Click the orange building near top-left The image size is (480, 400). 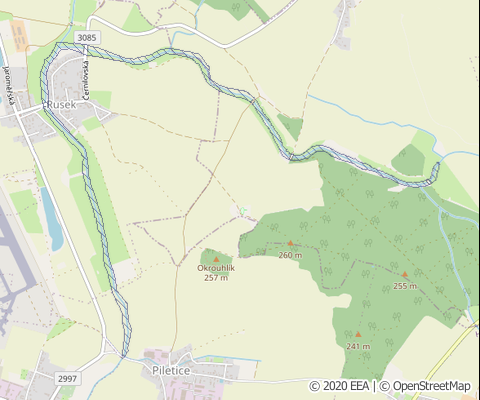point(19,36)
